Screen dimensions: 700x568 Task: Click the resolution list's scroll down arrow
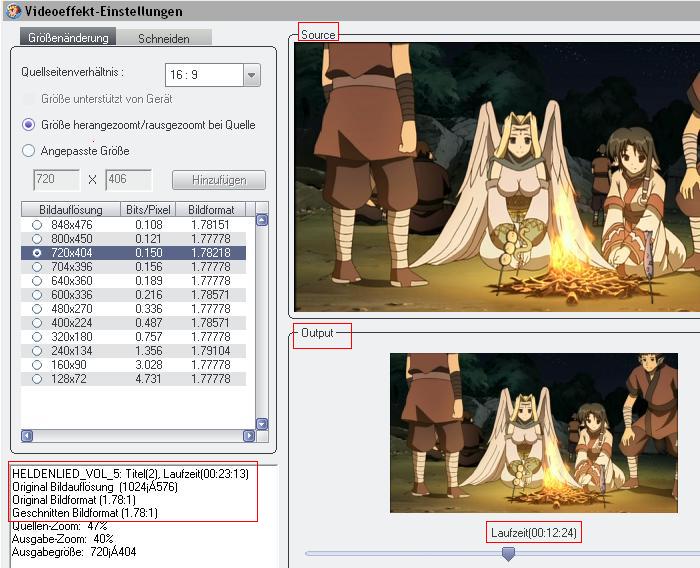tap(262, 424)
